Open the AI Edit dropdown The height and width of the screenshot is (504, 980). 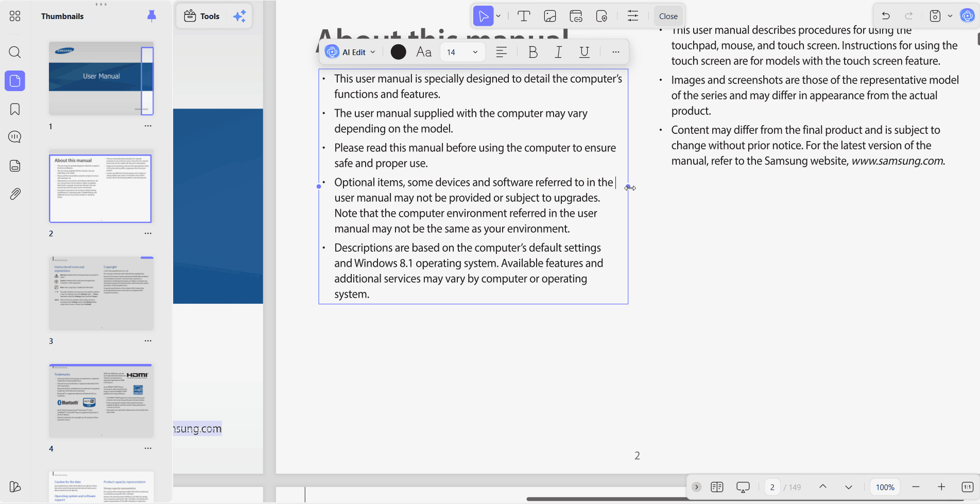pos(350,52)
